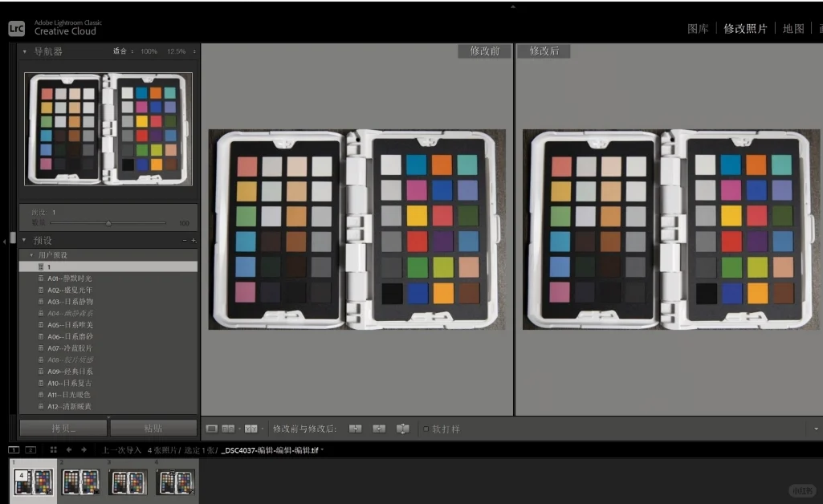Open grid view icon in filmstrip bar
The width and height of the screenshot is (823, 504).
tap(54, 449)
